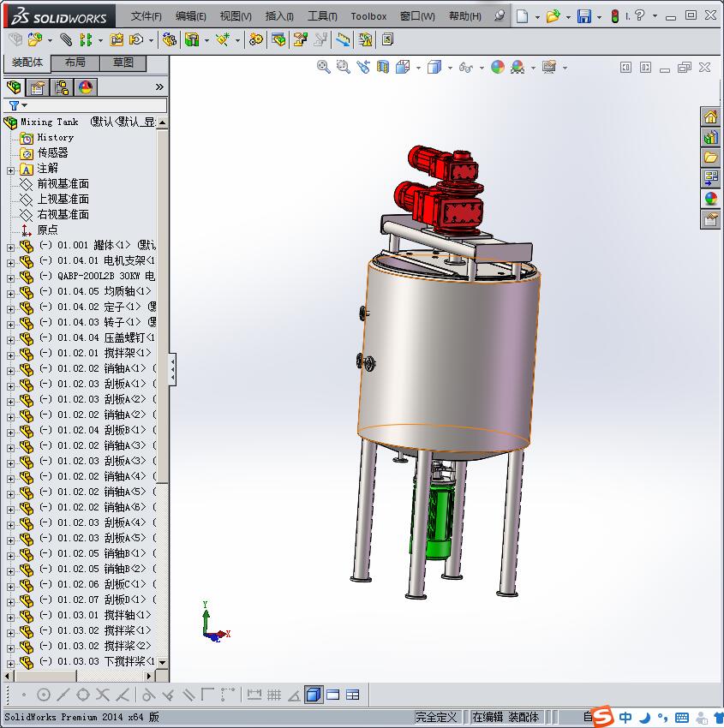
Task: Open the FeatureManager design tree tab
Action: (14, 87)
